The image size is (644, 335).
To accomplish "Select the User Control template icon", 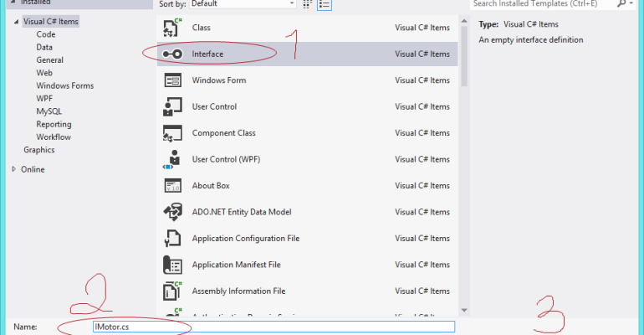I will click(172, 106).
